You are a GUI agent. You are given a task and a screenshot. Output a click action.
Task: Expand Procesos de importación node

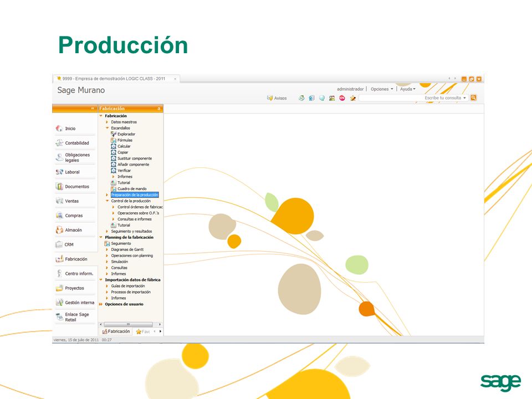pyautogui.click(x=107, y=292)
